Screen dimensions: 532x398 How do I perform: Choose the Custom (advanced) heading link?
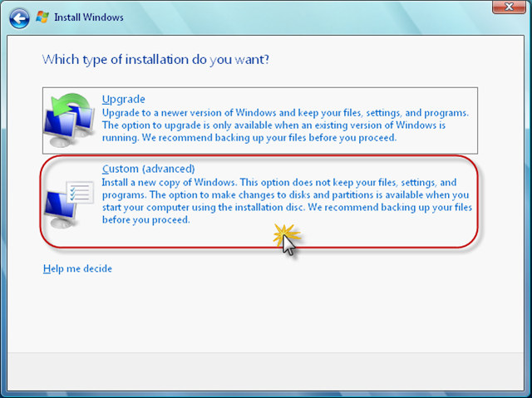149,169
